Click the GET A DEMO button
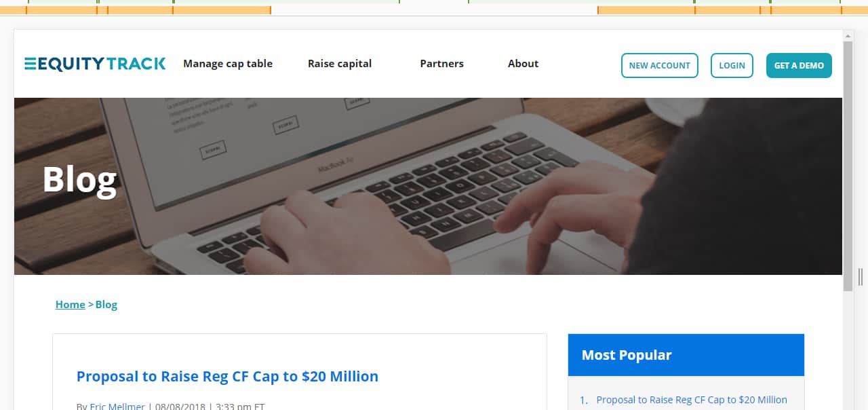Viewport: 868px width, 410px height. click(x=799, y=65)
